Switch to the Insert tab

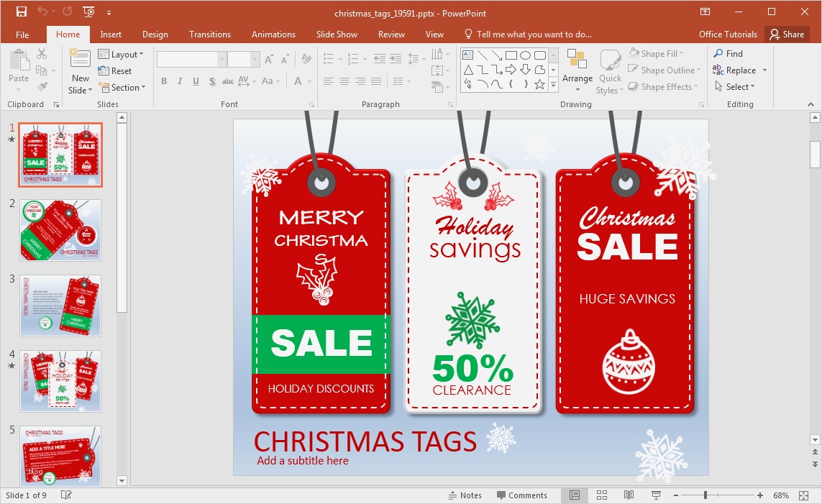click(111, 35)
